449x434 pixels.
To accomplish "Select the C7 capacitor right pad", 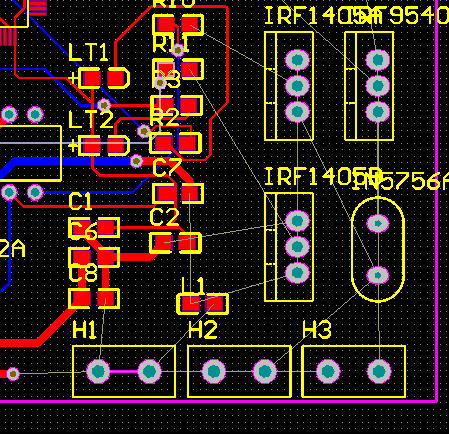I will pyautogui.click(x=191, y=194).
